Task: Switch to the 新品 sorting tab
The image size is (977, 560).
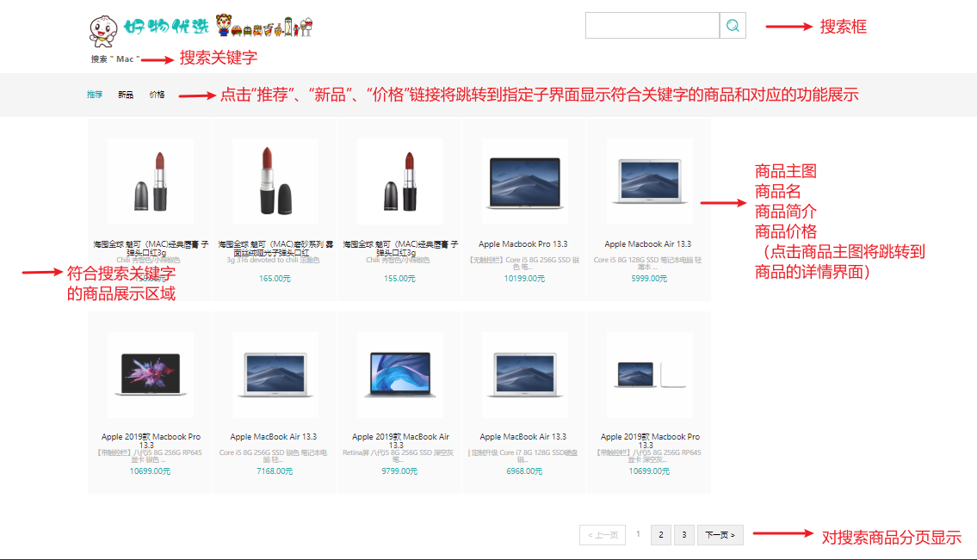Action: (126, 95)
